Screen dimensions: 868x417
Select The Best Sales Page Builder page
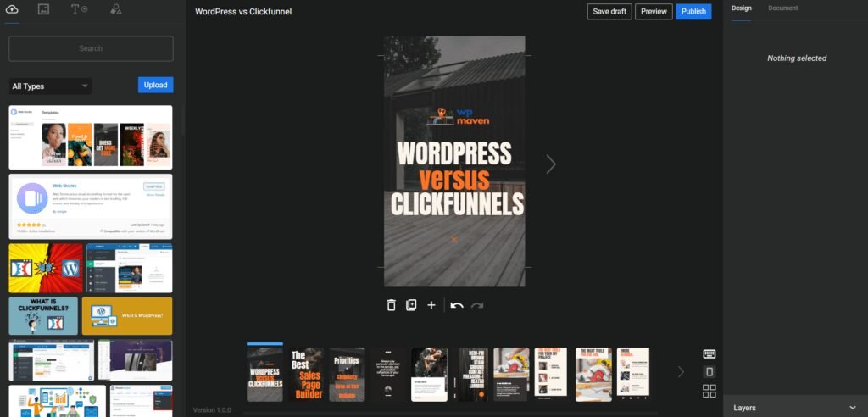(x=306, y=375)
